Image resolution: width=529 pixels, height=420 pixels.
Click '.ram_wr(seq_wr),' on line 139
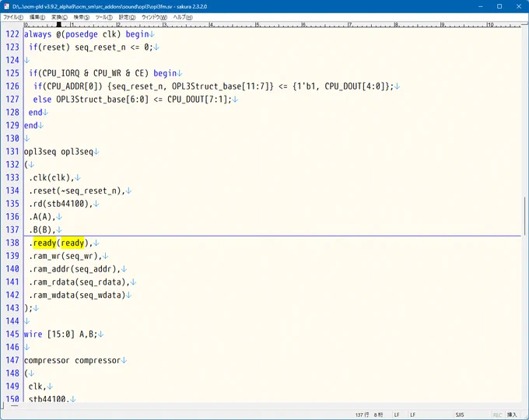[65, 256]
